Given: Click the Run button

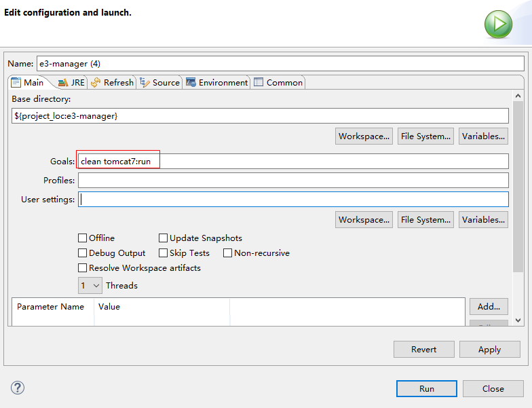Looking at the screenshot, I should tap(426, 388).
